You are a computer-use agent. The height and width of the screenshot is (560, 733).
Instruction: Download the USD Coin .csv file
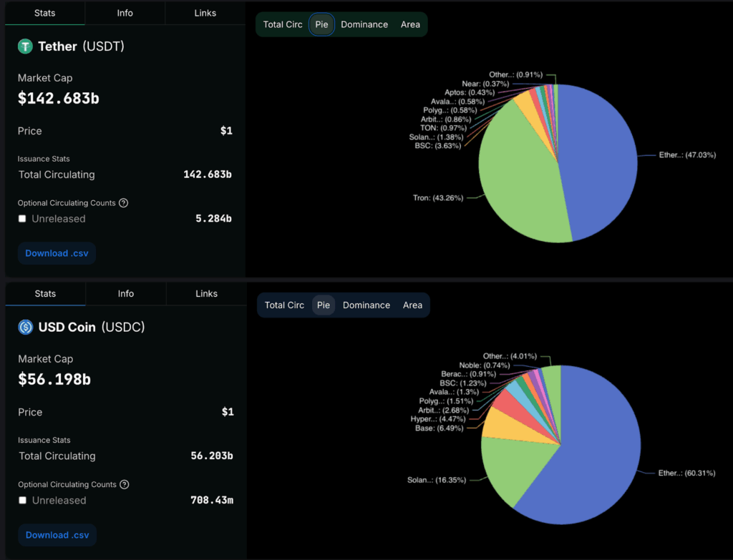pyautogui.click(x=57, y=535)
